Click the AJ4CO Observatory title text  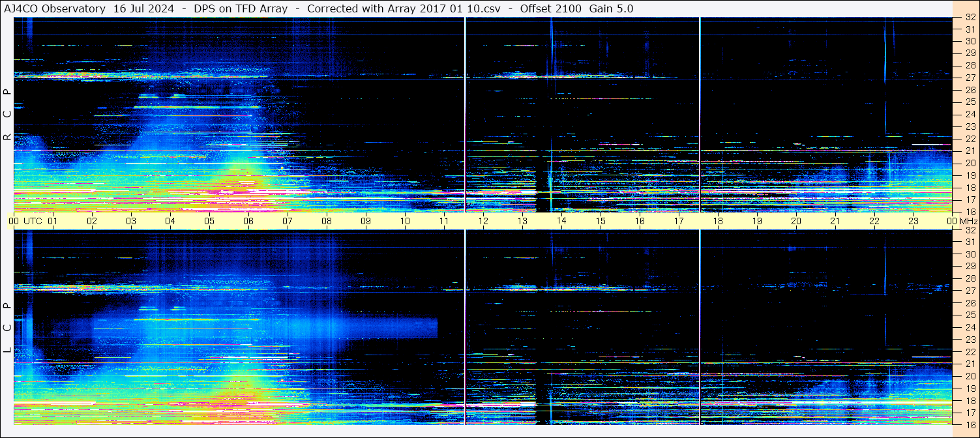click(55, 8)
